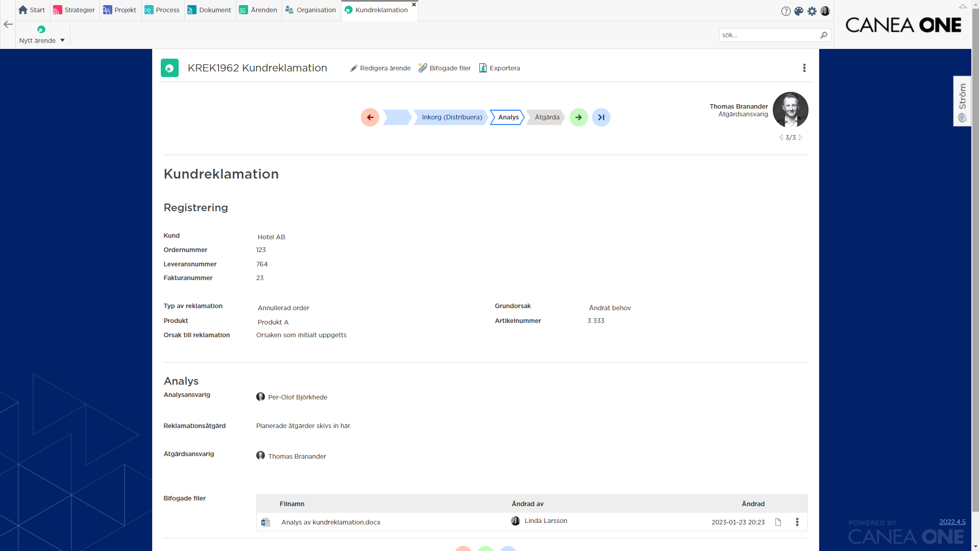Open the help question mark icon
The height and width of the screenshot is (551, 980).
pos(786,11)
